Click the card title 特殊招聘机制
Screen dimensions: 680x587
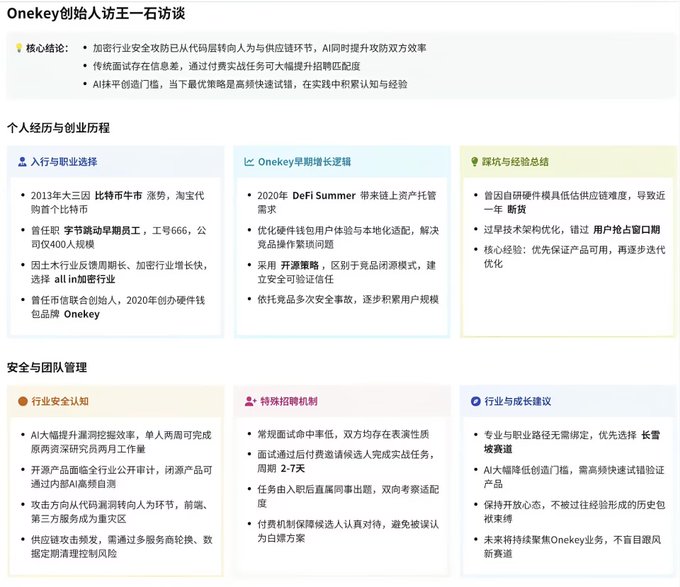289,401
